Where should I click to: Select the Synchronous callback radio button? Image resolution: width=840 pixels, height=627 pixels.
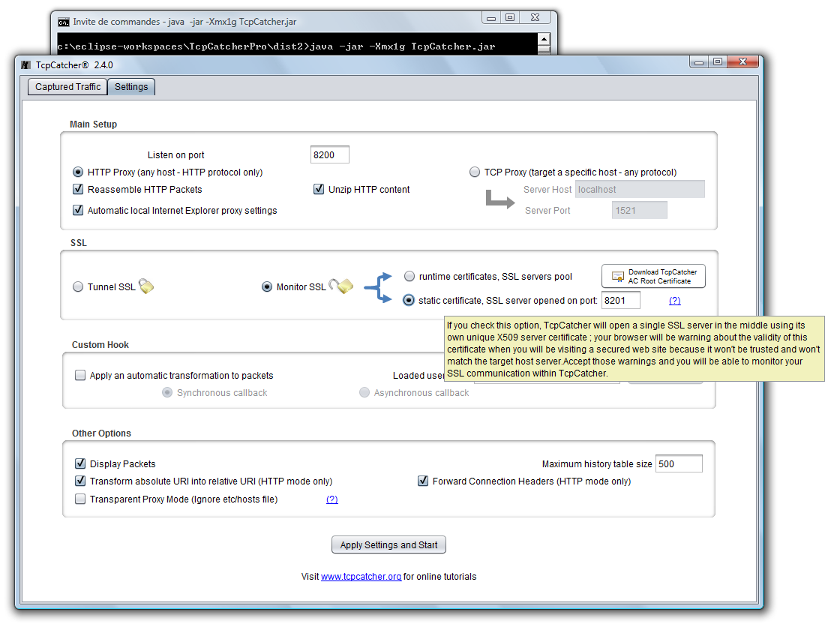tap(167, 392)
